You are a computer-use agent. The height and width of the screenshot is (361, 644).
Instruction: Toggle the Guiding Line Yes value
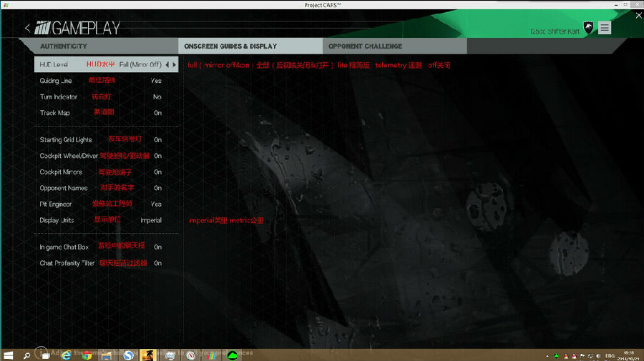(x=156, y=81)
